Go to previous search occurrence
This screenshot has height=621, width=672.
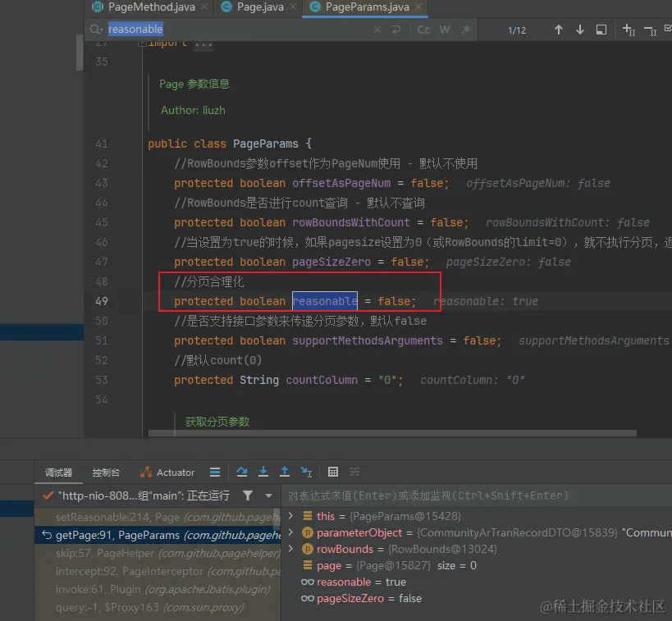point(559,30)
